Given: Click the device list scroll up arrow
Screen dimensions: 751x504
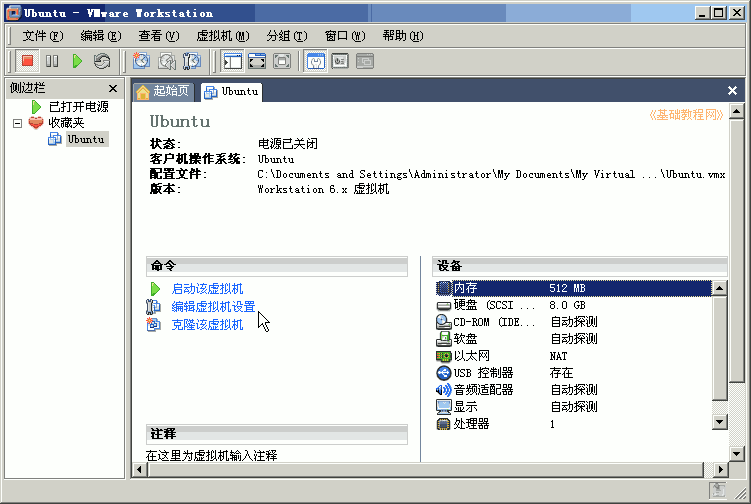Looking at the screenshot, I should click(720, 288).
